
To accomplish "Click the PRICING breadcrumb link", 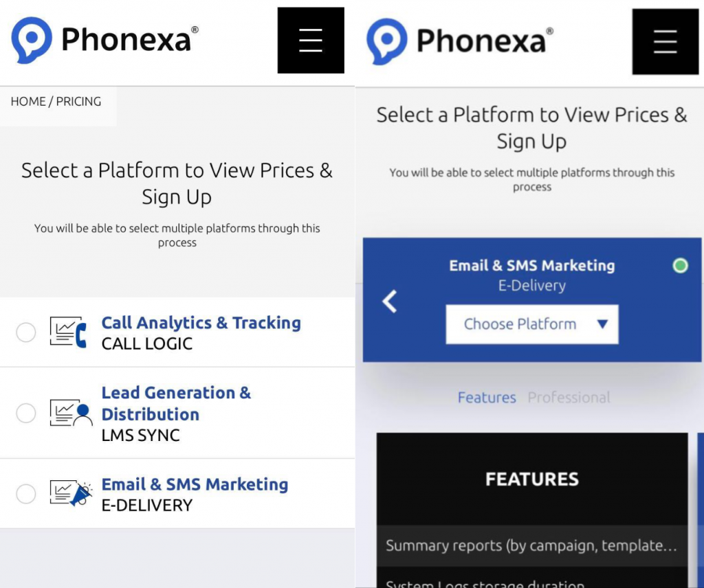I will click(78, 102).
